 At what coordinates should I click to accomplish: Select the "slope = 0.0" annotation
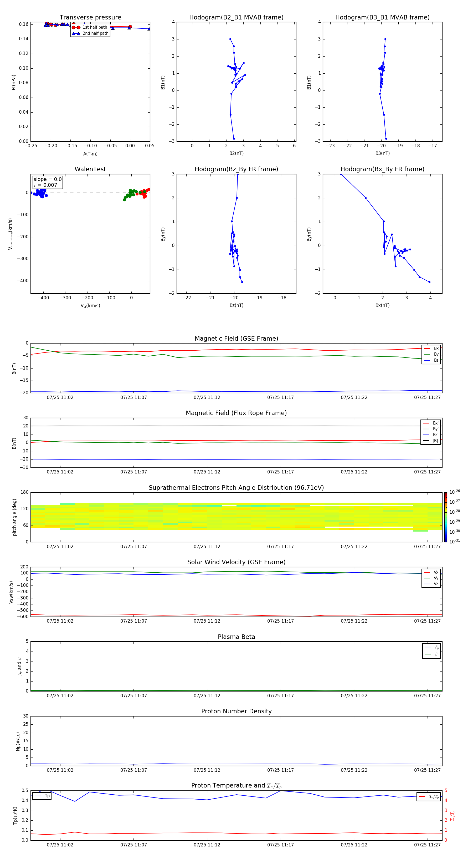[48, 179]
